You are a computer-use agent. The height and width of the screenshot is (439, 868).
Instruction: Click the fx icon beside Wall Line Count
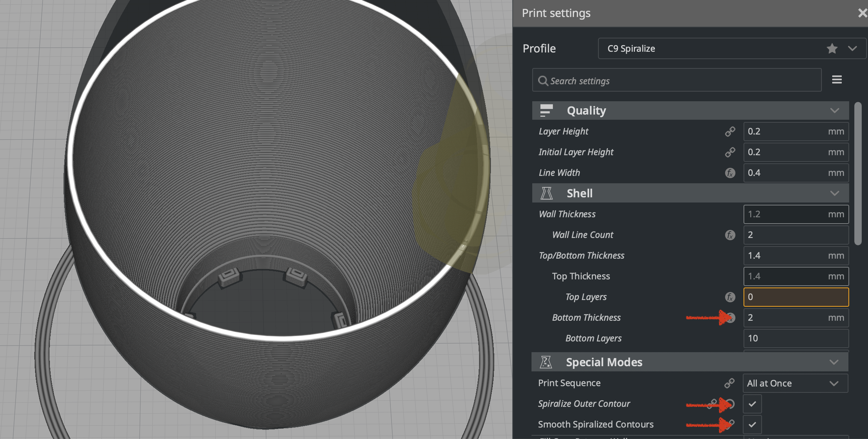coord(729,235)
